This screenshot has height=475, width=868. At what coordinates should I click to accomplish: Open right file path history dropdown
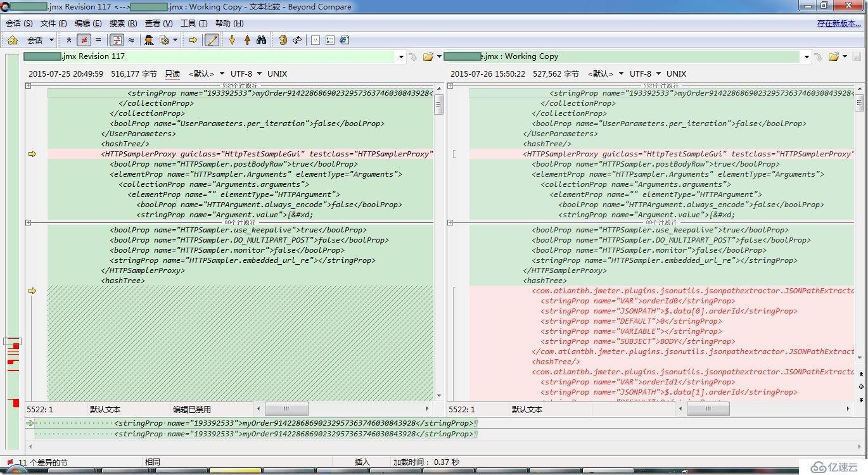point(807,57)
